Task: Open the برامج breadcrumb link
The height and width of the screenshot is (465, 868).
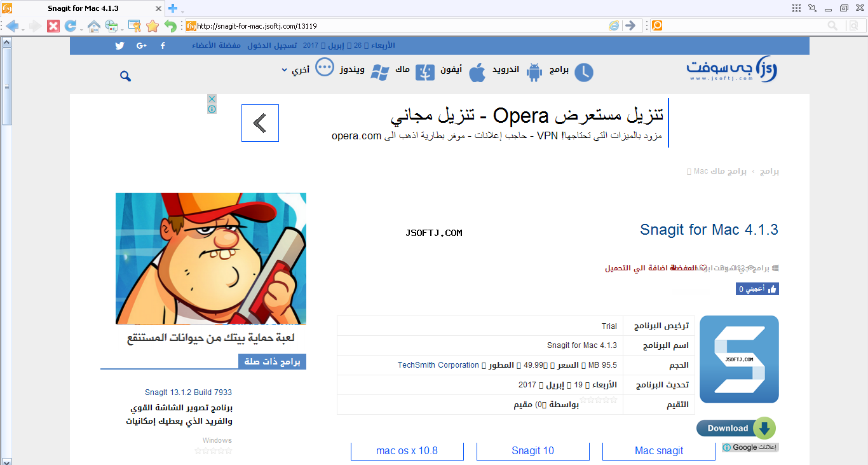Action: [x=770, y=172]
